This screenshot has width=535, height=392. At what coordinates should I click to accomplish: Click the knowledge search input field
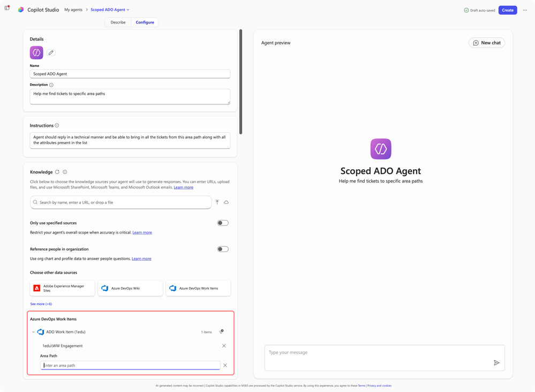pos(121,202)
